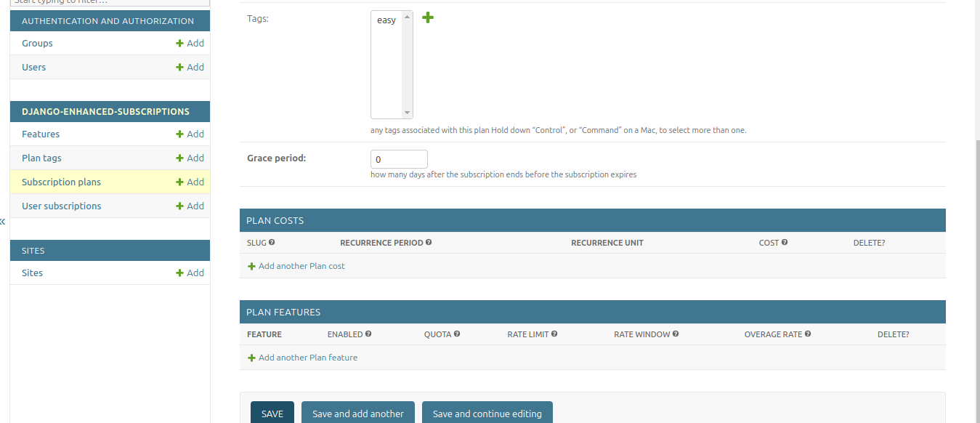Click Add next to User subscriptions

[190, 206]
